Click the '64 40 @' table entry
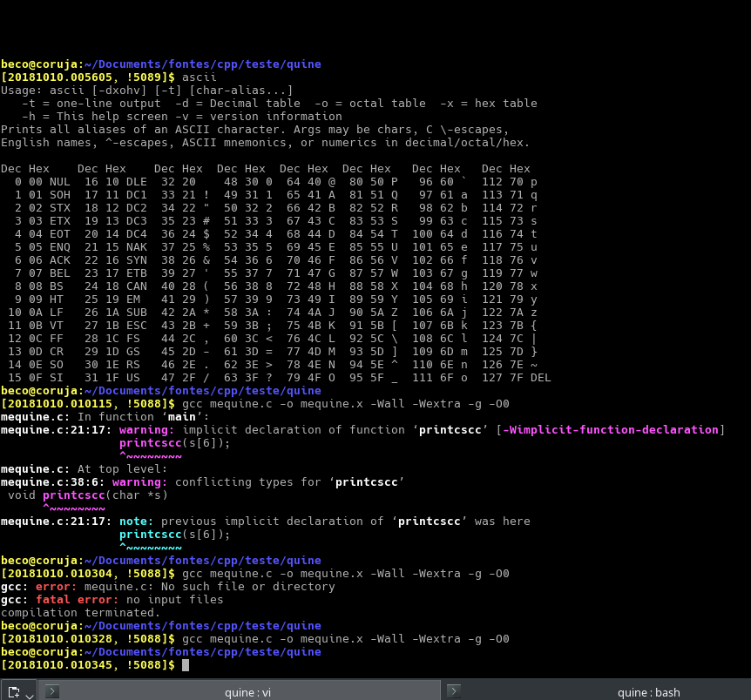This screenshot has width=751, height=700. click(x=311, y=182)
